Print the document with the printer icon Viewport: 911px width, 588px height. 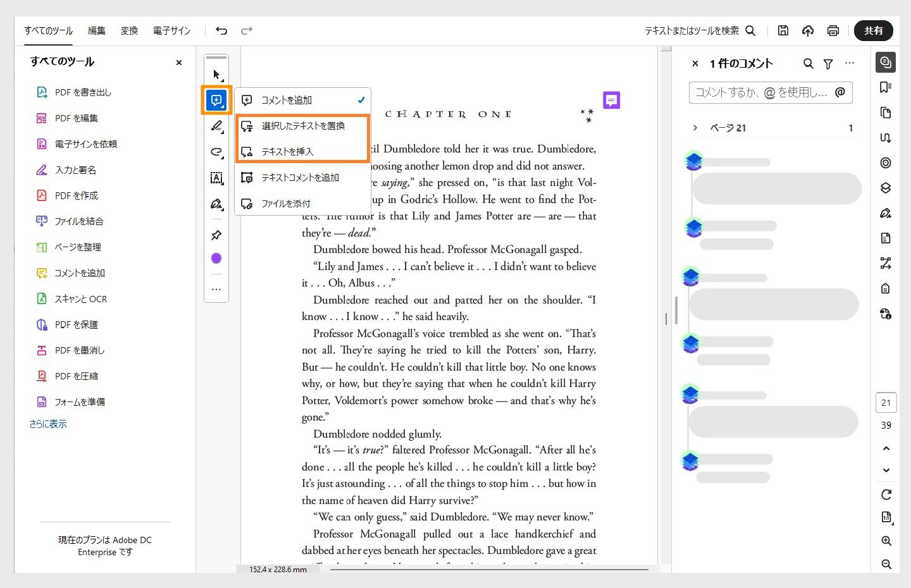pyautogui.click(x=833, y=30)
